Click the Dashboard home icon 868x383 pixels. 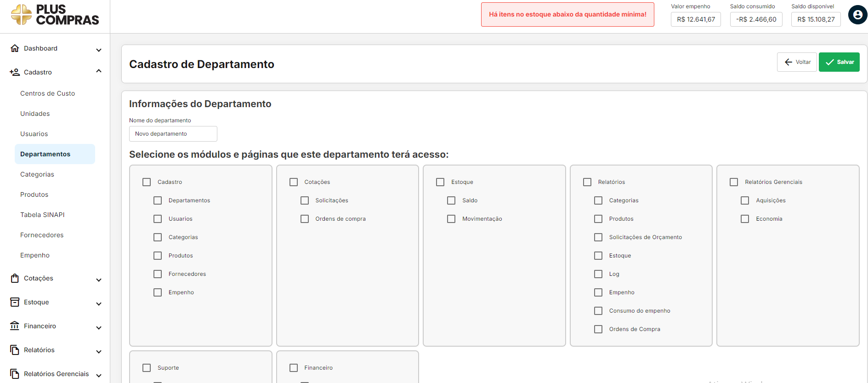15,48
